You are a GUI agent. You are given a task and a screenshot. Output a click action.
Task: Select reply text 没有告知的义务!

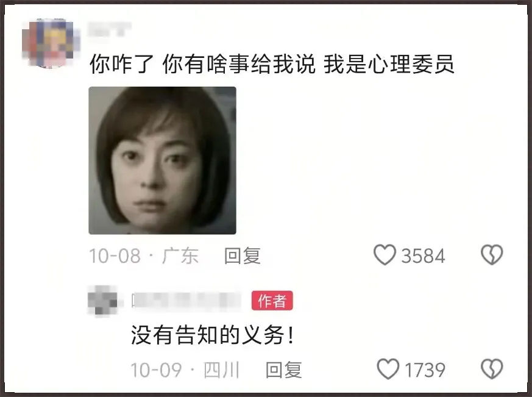(x=213, y=335)
